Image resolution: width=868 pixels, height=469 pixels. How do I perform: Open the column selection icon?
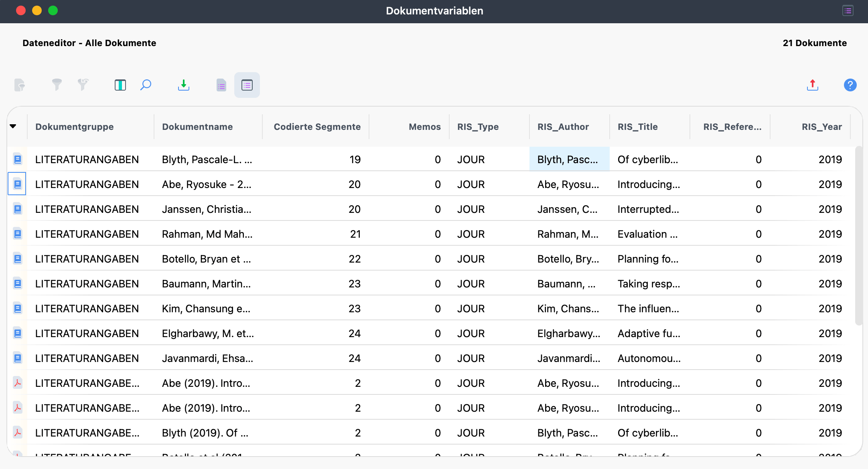pyautogui.click(x=120, y=85)
